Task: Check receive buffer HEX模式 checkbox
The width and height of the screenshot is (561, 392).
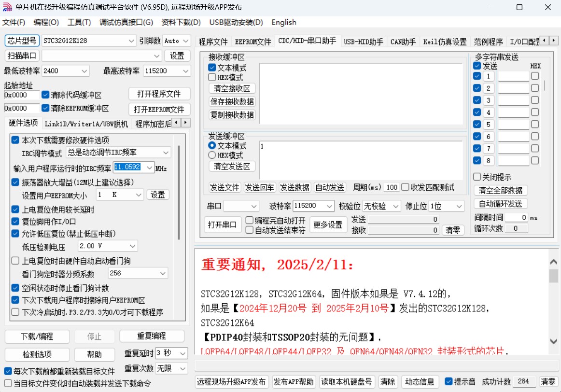Action: (212, 77)
